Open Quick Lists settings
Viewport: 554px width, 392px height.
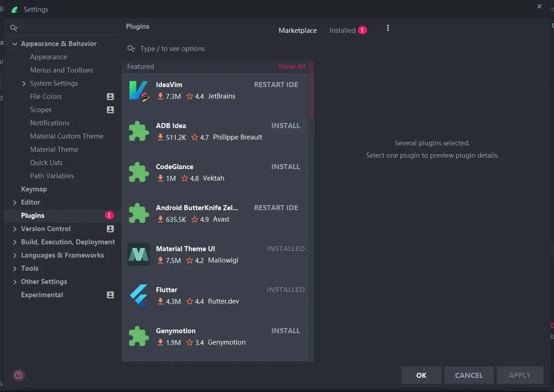click(x=47, y=163)
